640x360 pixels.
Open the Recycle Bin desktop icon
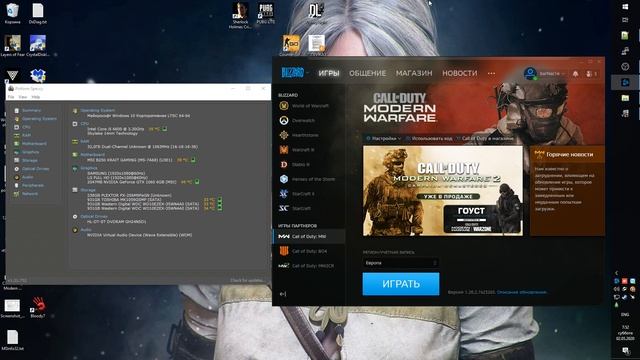pos(13,13)
